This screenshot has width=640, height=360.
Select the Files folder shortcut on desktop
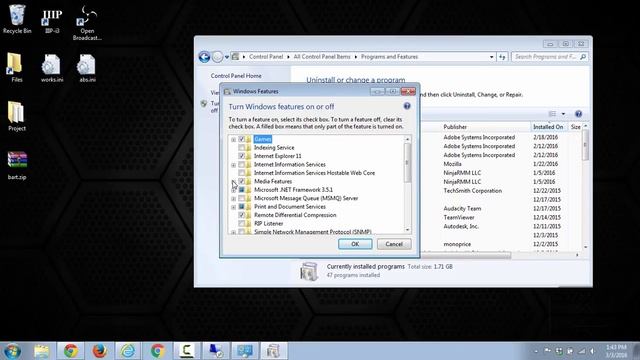point(16,67)
